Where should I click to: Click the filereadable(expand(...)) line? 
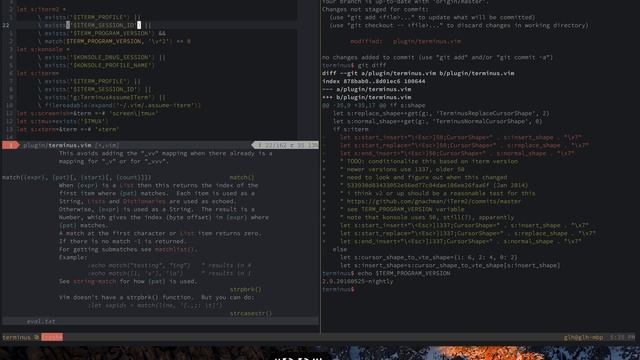[119, 105]
